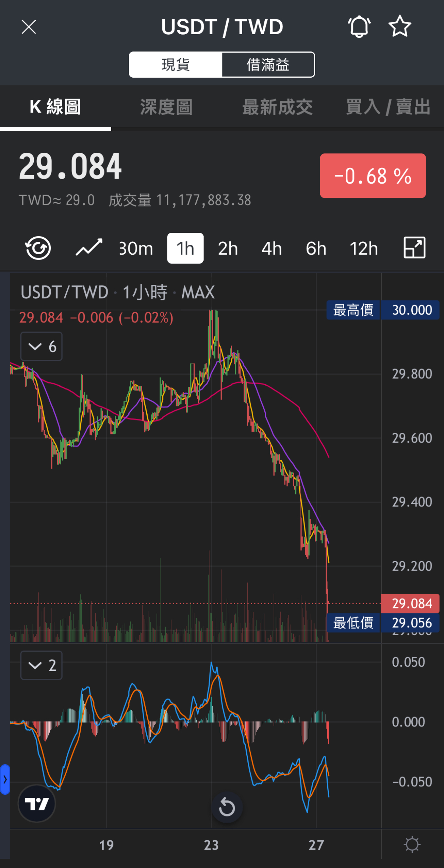Collapse the 2 indicators MACD legend

click(x=35, y=665)
